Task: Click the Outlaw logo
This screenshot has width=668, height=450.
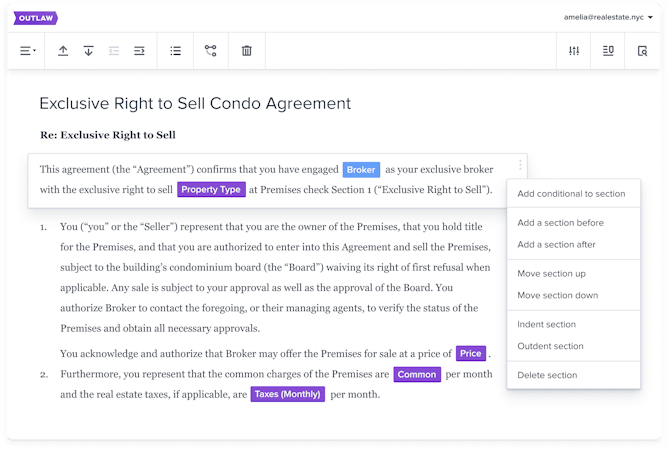Action: [37, 18]
